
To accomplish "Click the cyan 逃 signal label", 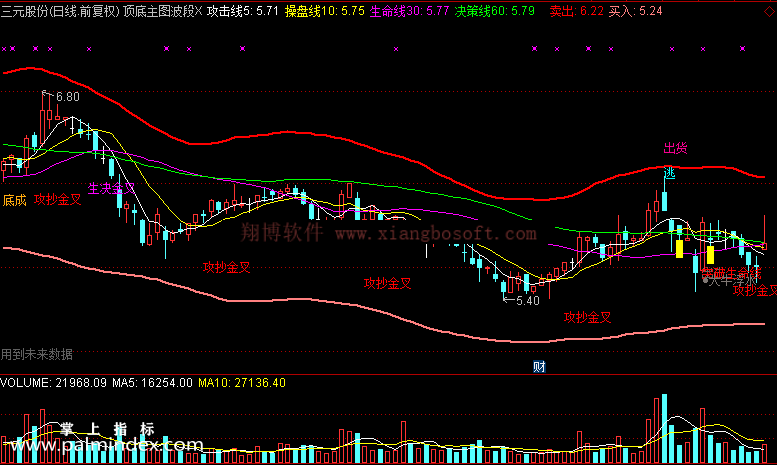I will tap(669, 173).
